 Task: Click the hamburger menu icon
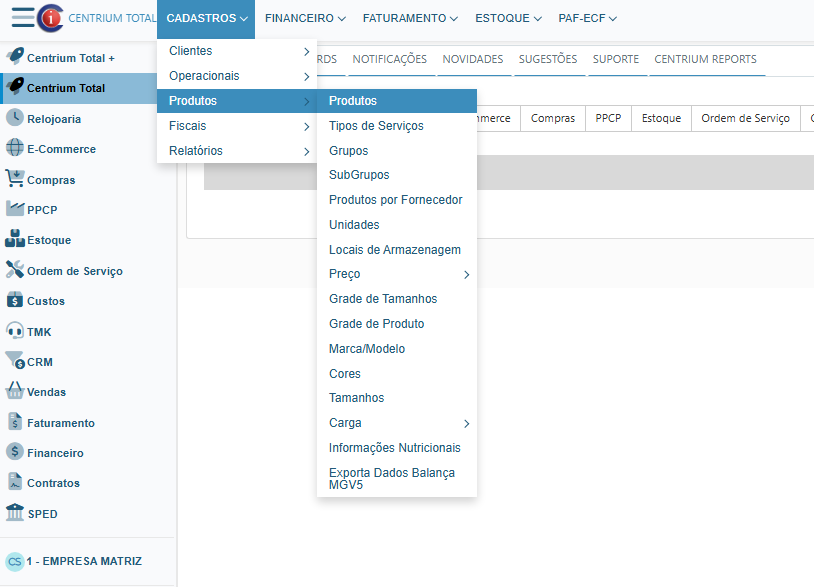point(21,18)
